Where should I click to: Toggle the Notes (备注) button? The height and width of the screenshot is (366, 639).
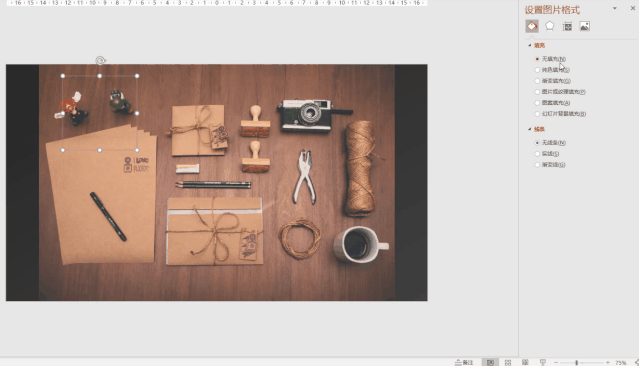[464, 362]
